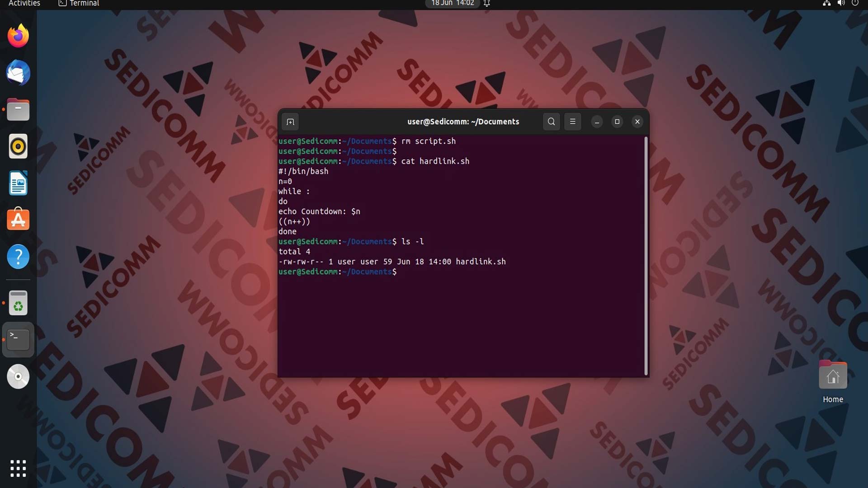Click the '#!/bin/bash' line
Screen dimensions: 868x488
(303, 172)
